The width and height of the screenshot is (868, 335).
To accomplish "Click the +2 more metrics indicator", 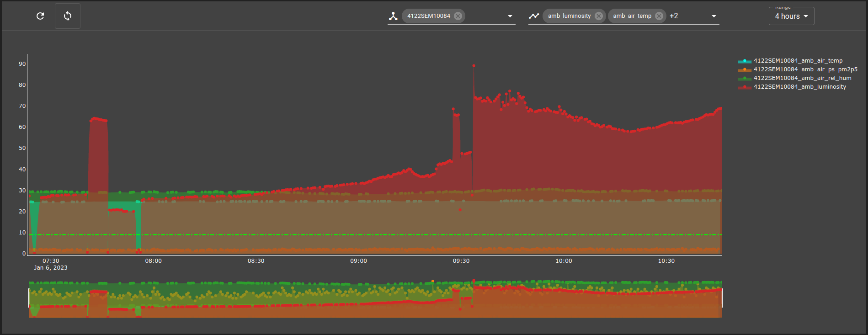I will (x=674, y=16).
